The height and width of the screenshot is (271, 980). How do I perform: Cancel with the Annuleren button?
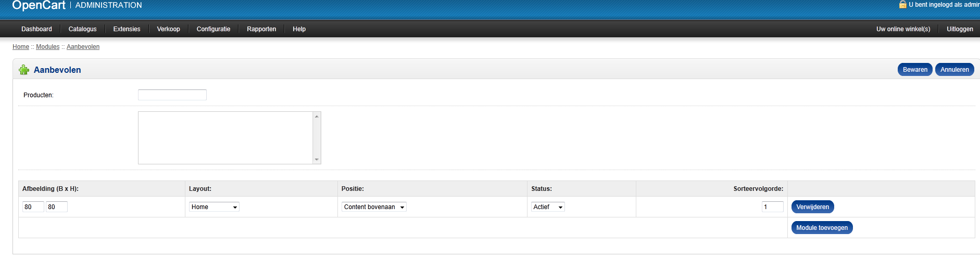click(954, 70)
